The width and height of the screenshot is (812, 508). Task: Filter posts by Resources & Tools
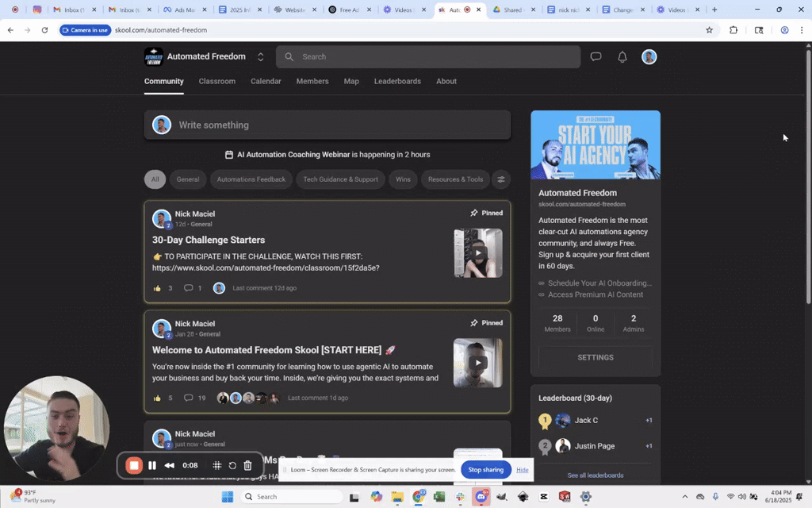[455, 179]
